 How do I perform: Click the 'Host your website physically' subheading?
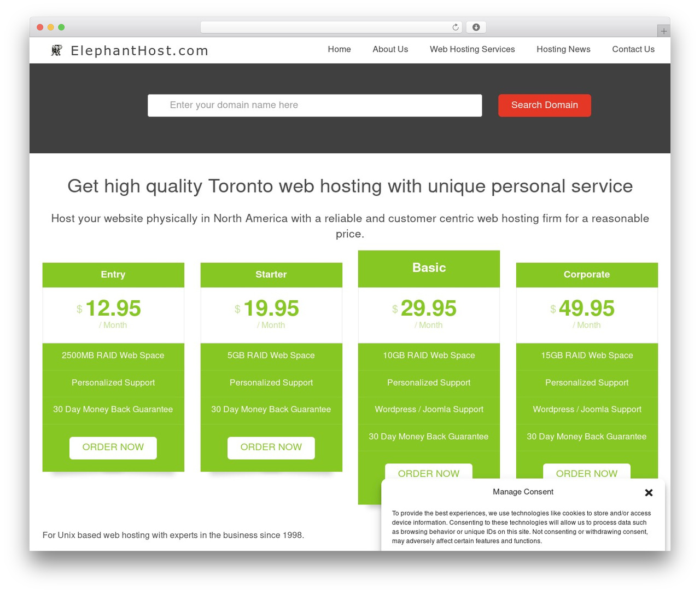pos(350,226)
